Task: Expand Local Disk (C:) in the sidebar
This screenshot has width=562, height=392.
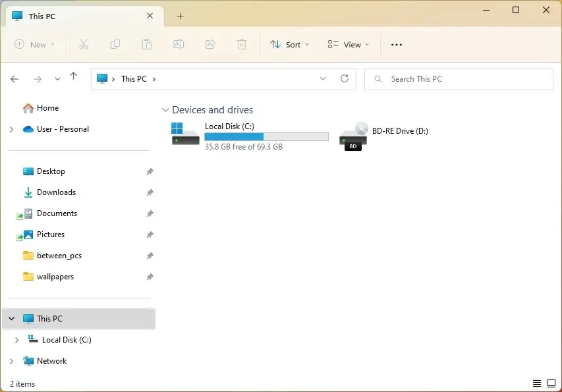Action: (16, 339)
